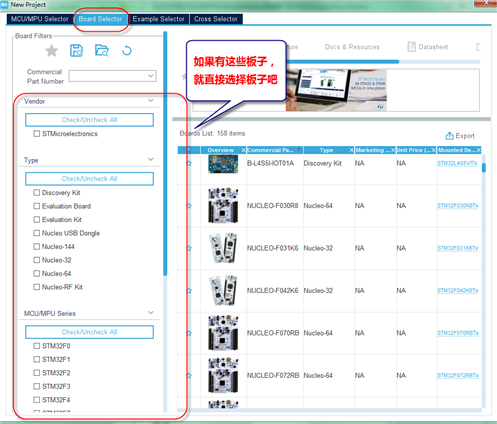Collapse the MCU/MPU Series section
Viewport: 497px width, 424px height.
point(151,313)
